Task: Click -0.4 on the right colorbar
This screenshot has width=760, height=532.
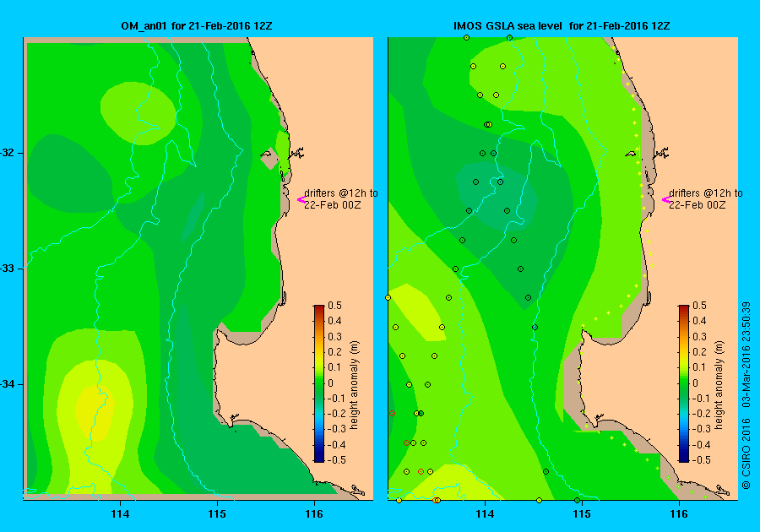Action: (x=700, y=445)
